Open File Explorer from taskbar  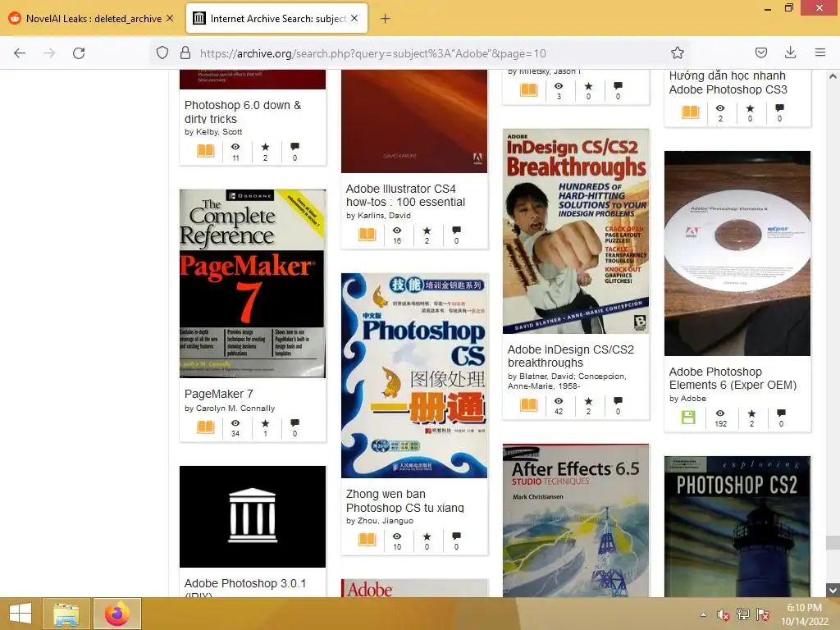(66, 614)
